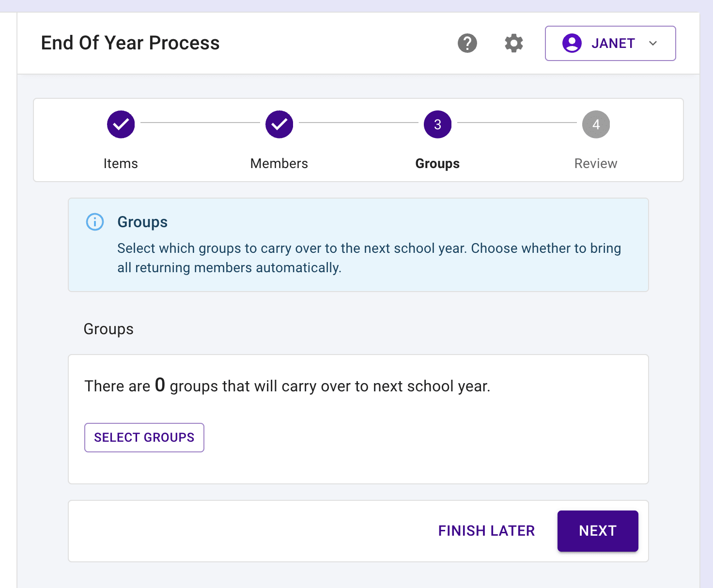Viewport: 713px width, 588px height.
Task: Click the Janet profile avatar icon
Action: click(572, 43)
